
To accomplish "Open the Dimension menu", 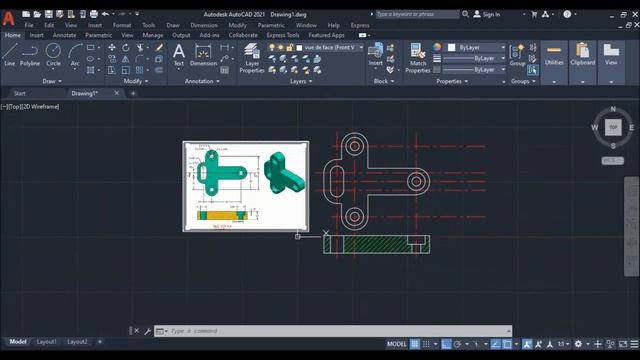I will [204, 25].
